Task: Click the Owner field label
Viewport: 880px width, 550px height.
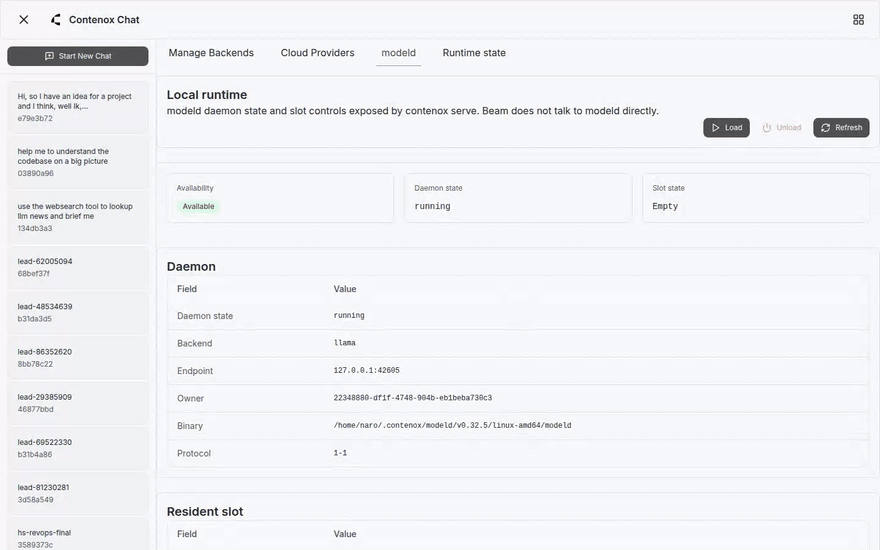Action: coord(190,398)
